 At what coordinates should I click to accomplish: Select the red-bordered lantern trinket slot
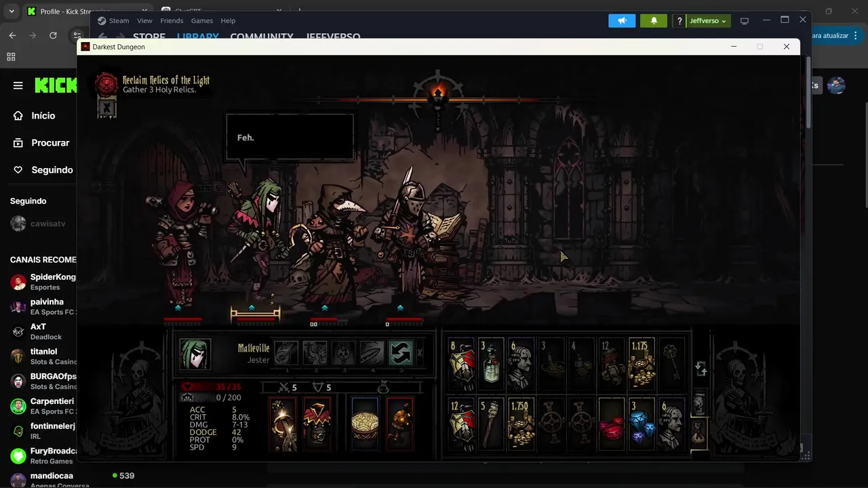click(x=400, y=424)
